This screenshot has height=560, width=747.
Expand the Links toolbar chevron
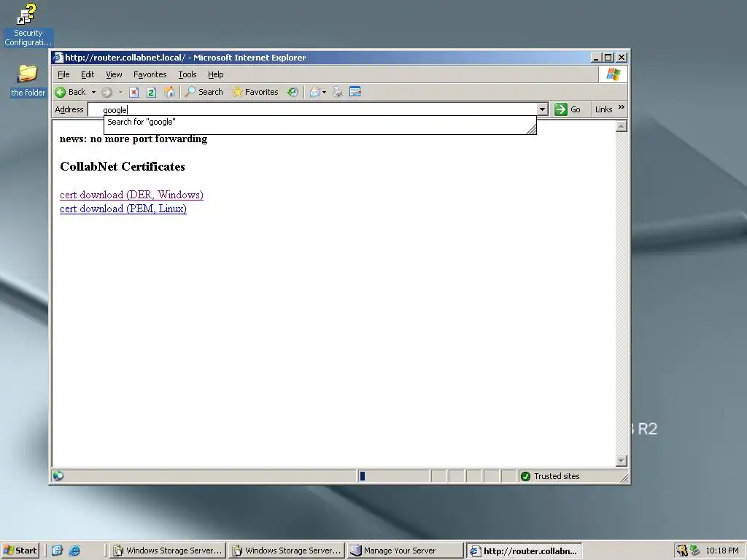622,107
